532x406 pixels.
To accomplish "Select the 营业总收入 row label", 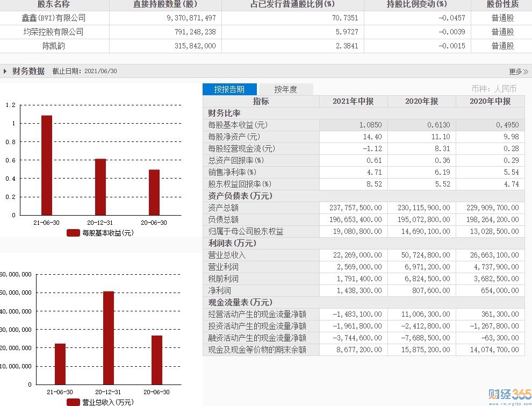I will tap(227, 255).
